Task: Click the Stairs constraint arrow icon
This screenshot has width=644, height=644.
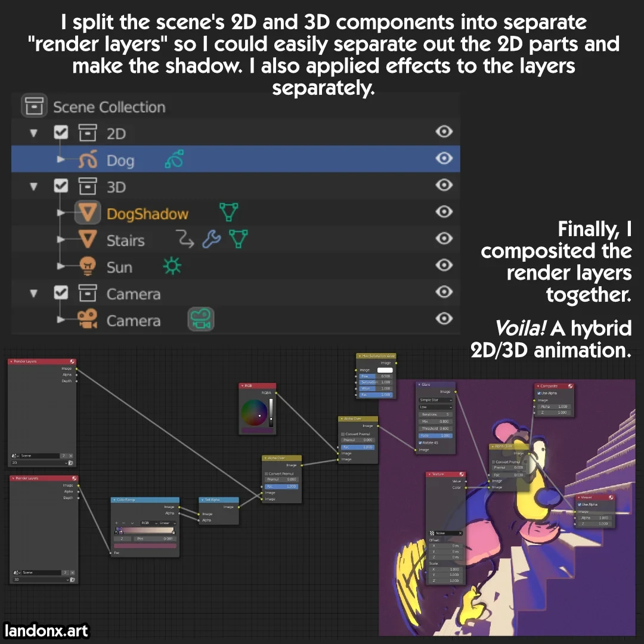Action: tap(185, 239)
